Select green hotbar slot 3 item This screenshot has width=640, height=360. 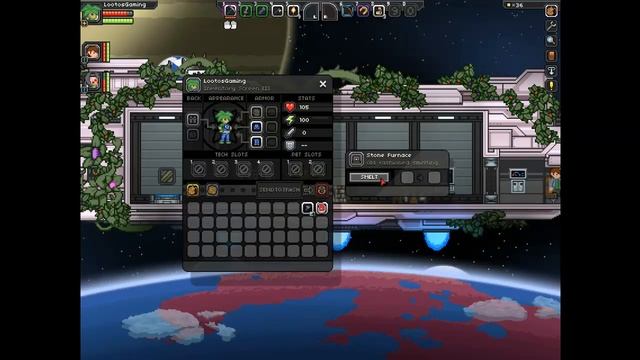(x=262, y=10)
